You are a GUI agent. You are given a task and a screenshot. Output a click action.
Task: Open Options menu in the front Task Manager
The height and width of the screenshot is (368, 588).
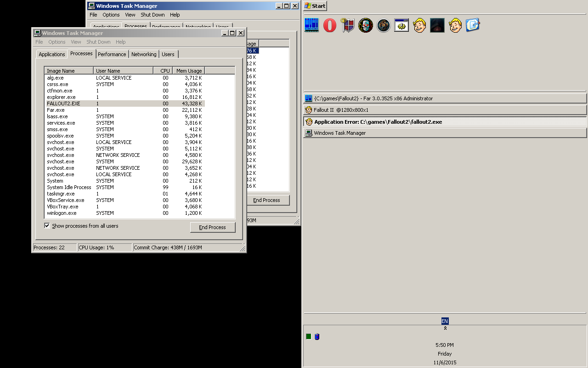pos(57,42)
